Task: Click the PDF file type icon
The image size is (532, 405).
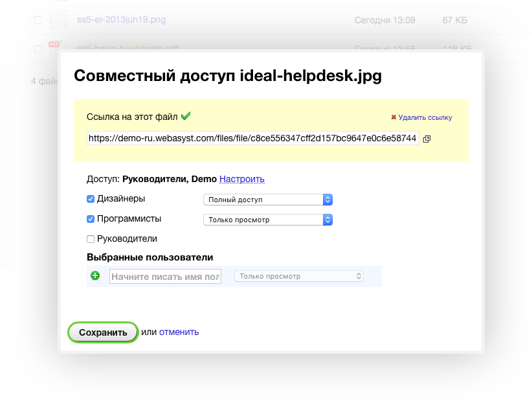Action: coord(56,49)
